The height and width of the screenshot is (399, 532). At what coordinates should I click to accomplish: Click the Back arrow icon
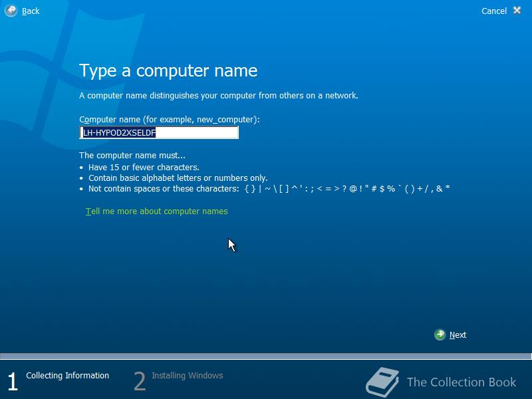pos(11,11)
